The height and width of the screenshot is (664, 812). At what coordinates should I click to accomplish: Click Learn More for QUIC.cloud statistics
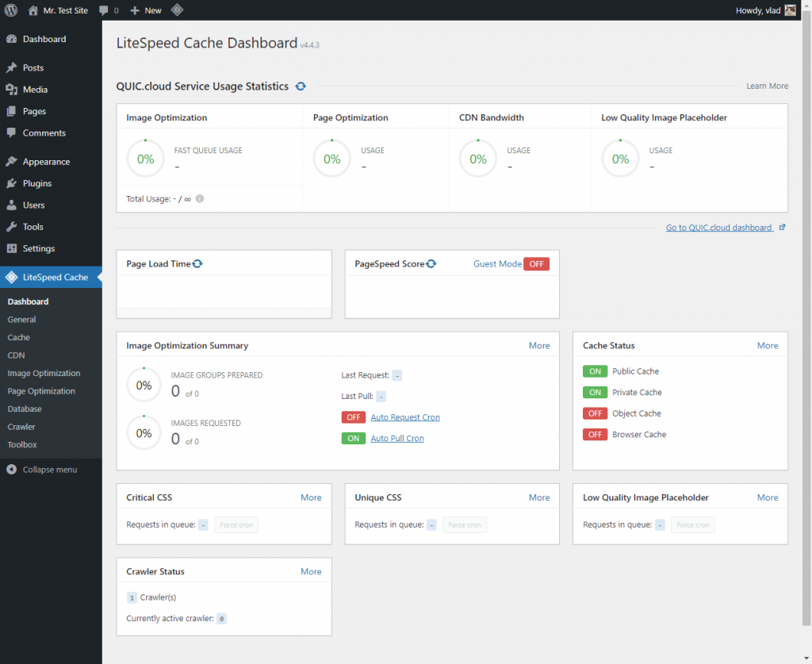pyautogui.click(x=767, y=86)
